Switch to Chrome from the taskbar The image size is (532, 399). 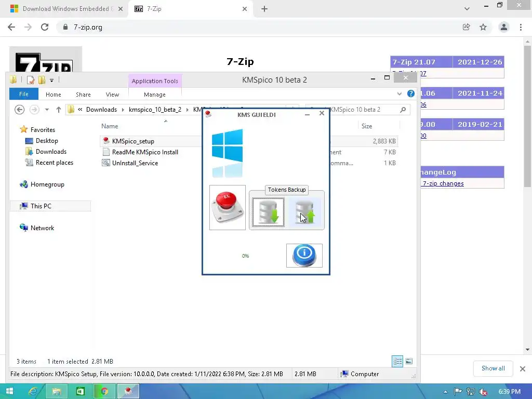104,391
